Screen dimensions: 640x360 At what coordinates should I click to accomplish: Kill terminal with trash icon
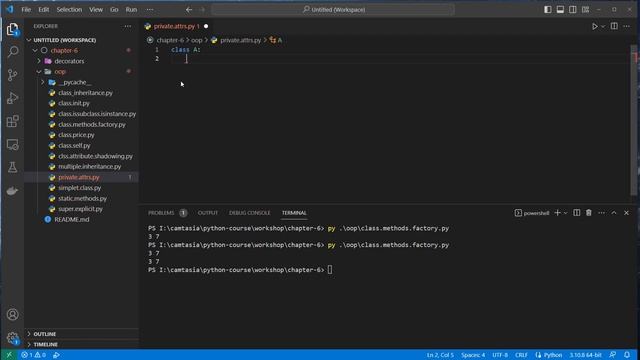589,213
